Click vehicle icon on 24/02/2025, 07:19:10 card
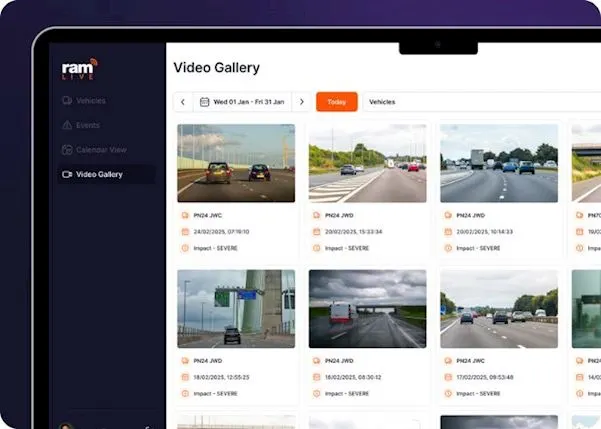The height and width of the screenshot is (429, 601). pos(185,215)
